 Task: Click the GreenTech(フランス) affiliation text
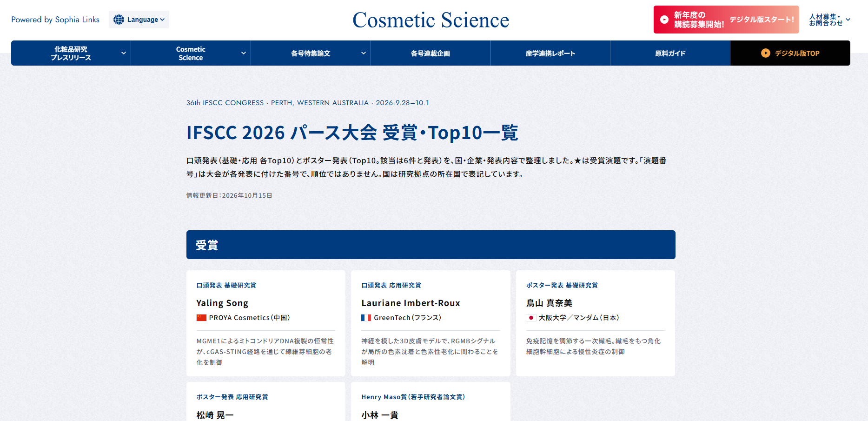[408, 318]
